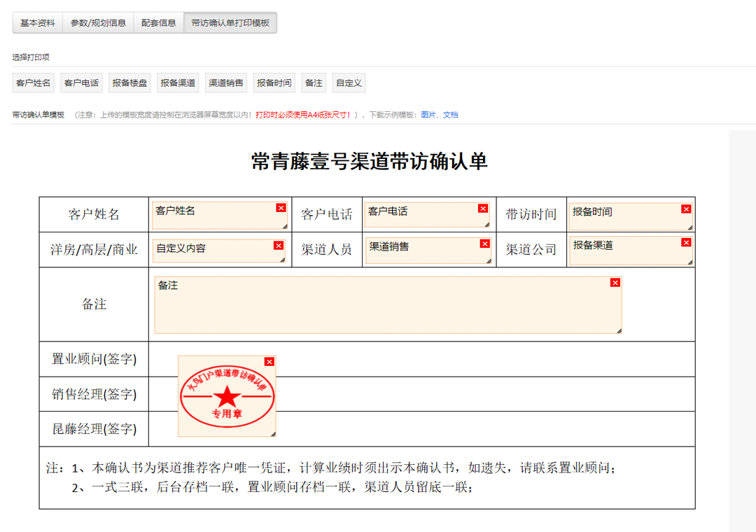Screen dimensions: 756x532
Task: Go to the 配套信息 tab
Action: coord(159,22)
